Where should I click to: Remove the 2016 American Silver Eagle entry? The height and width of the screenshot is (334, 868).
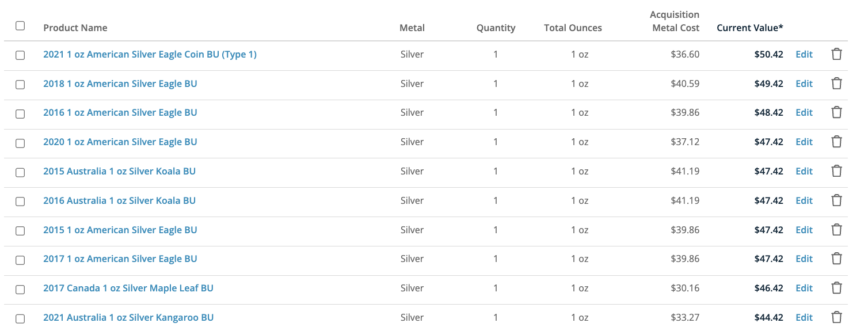coord(837,112)
